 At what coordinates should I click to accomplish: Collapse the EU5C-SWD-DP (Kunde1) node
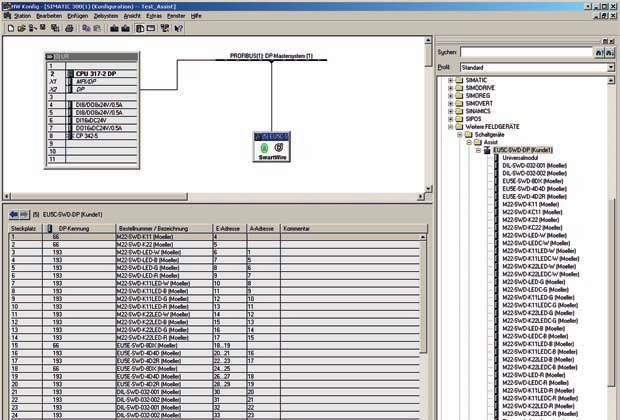click(x=478, y=150)
